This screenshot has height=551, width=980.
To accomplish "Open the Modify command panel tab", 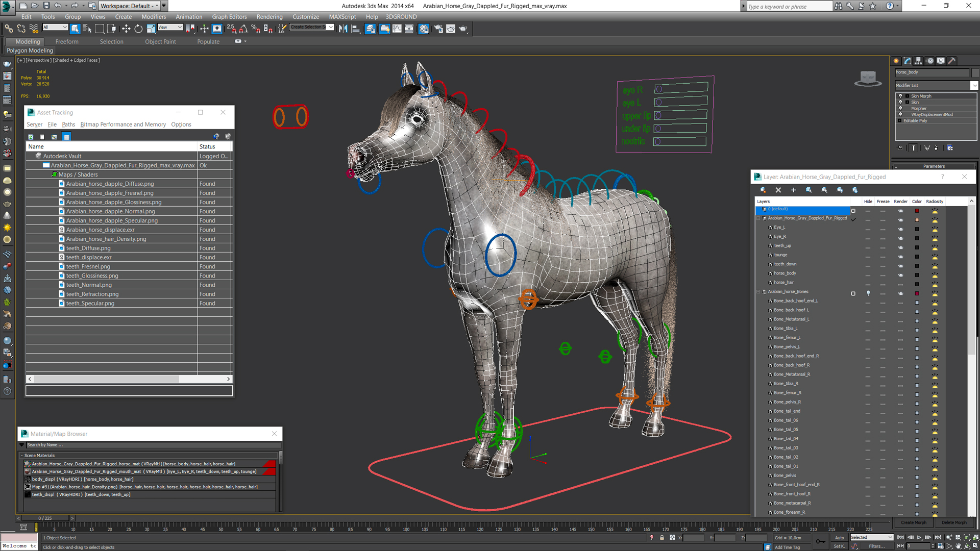I will (x=907, y=61).
